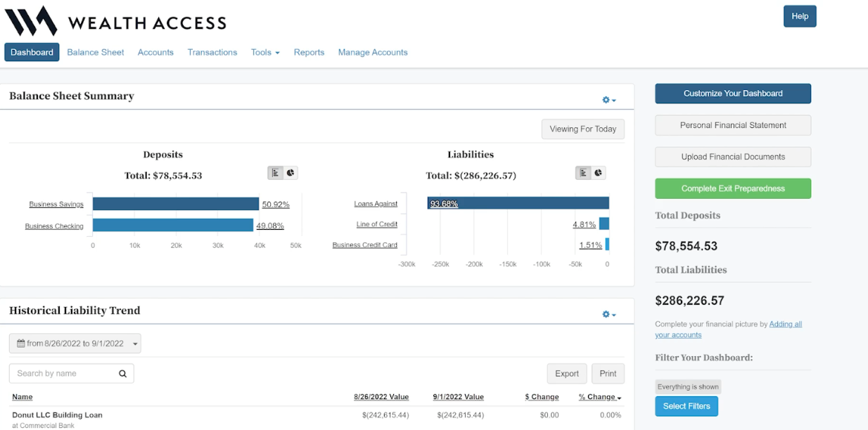Expand the Tools menu
Viewport: 868px width, 430px height.
point(265,52)
